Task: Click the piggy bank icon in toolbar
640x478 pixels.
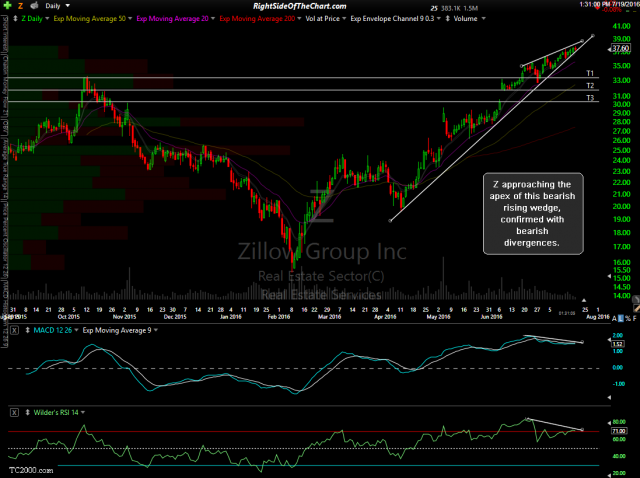Action: pos(35,6)
